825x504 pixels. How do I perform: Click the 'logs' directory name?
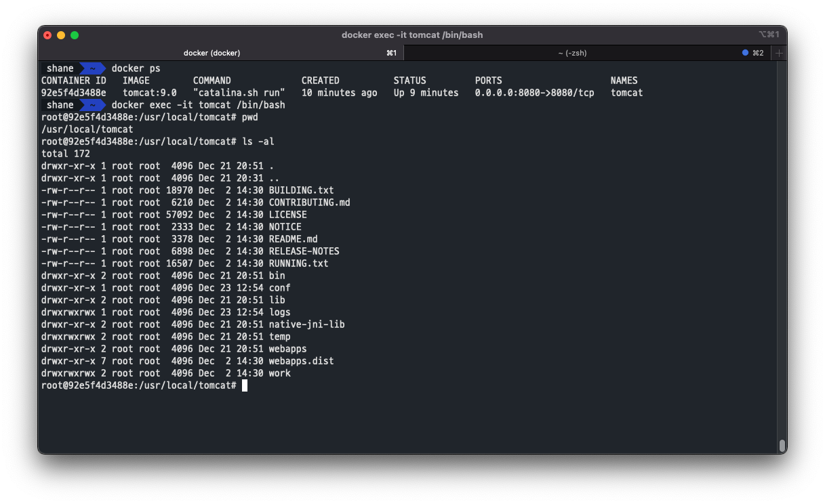point(279,312)
